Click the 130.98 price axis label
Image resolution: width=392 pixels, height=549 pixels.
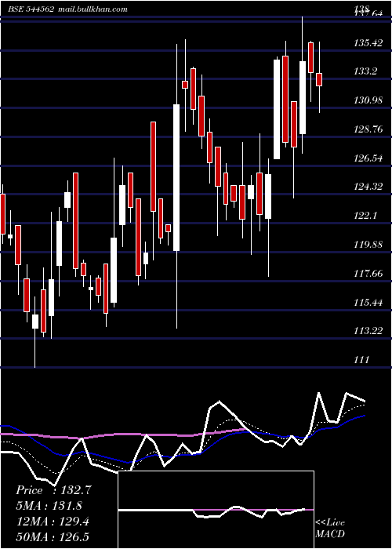coord(368,100)
